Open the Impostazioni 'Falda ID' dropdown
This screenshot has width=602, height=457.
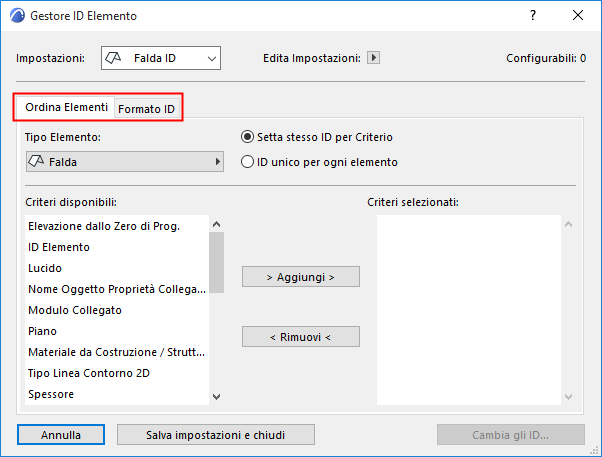(x=160, y=58)
